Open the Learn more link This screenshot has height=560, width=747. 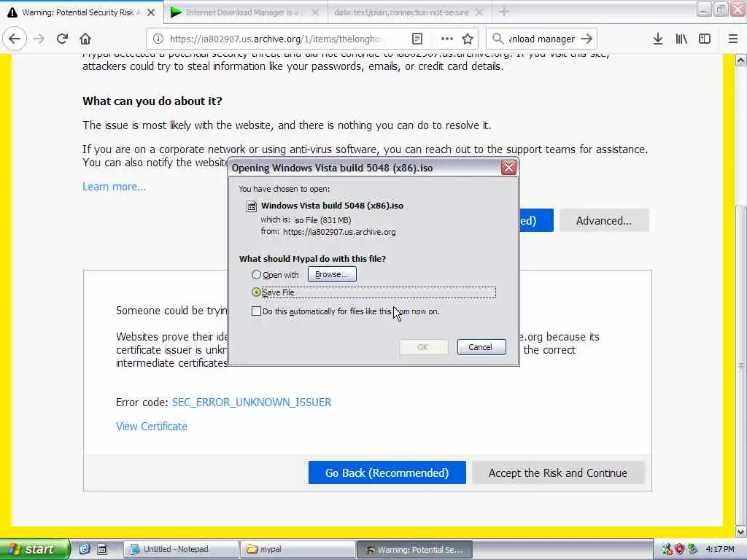pos(114,186)
